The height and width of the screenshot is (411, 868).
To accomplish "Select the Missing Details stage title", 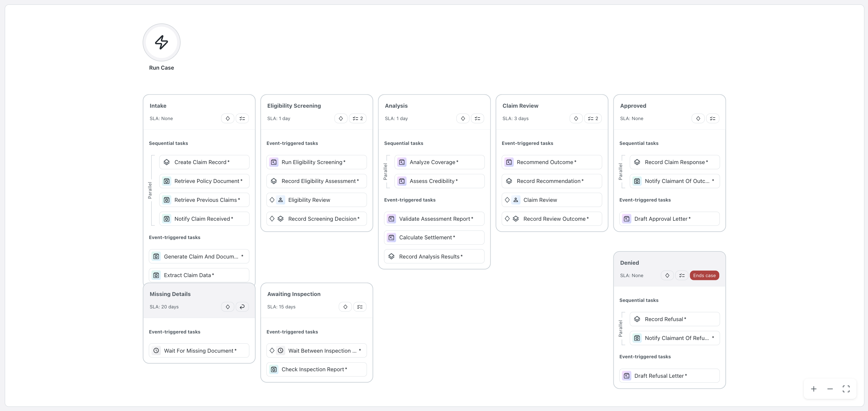I will [170, 294].
